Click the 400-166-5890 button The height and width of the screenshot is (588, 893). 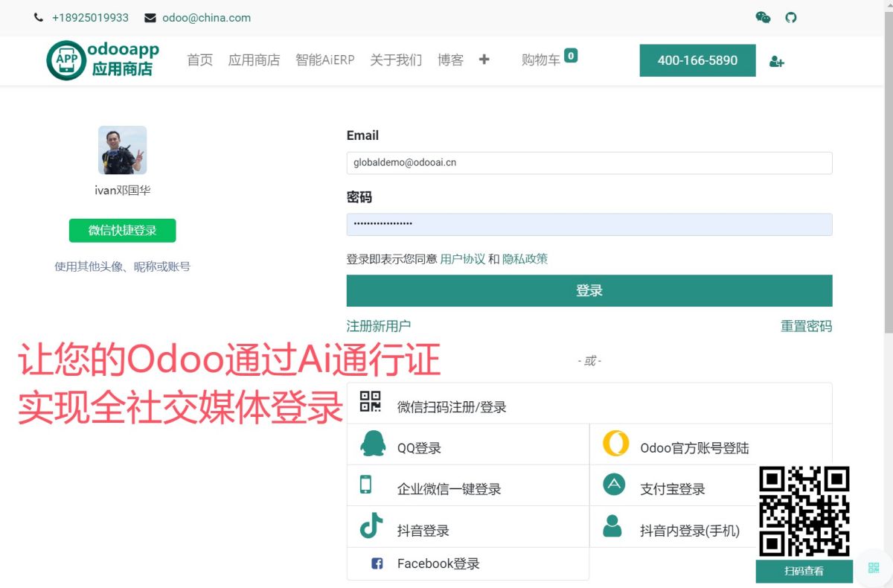click(x=697, y=60)
